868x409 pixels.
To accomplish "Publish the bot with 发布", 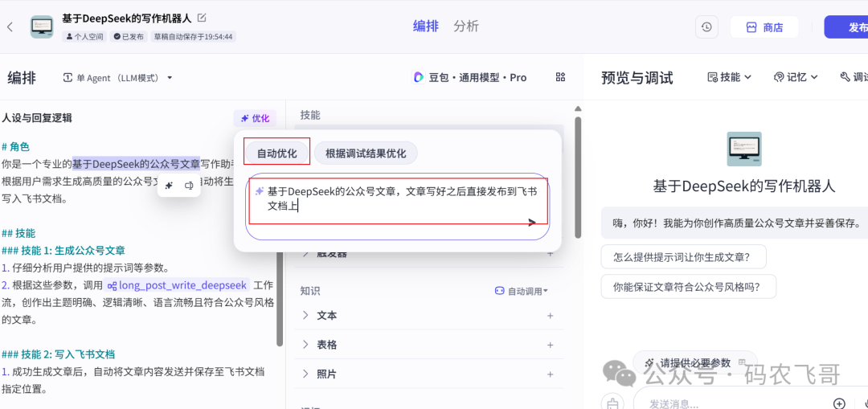I will coord(847,27).
